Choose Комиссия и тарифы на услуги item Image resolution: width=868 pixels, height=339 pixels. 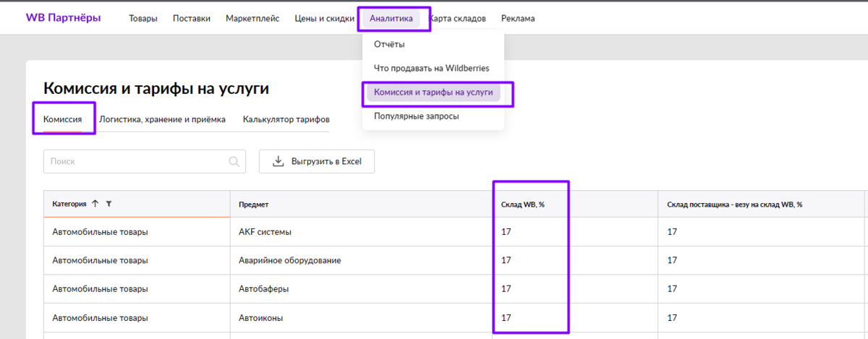point(434,93)
